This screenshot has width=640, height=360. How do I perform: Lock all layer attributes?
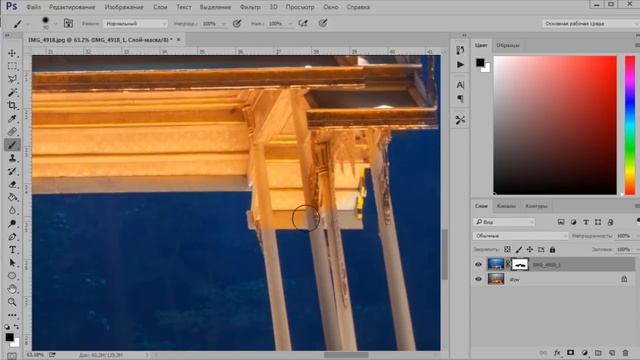(x=553, y=249)
